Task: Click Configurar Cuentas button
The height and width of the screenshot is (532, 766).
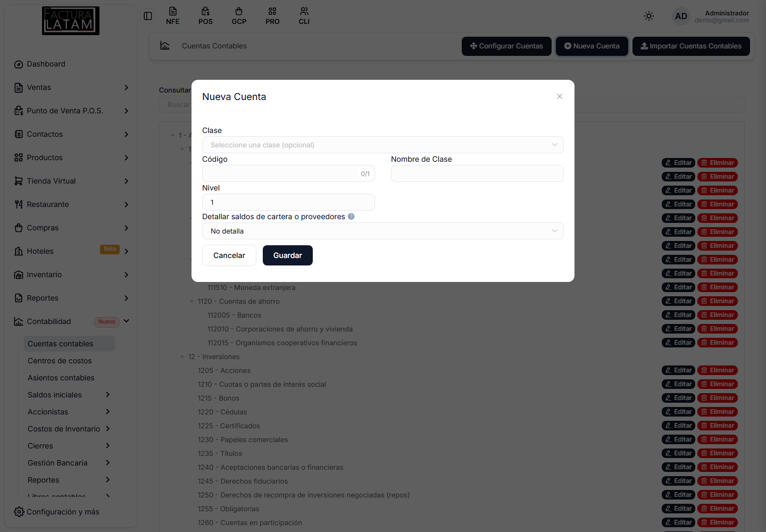Action: (506, 46)
